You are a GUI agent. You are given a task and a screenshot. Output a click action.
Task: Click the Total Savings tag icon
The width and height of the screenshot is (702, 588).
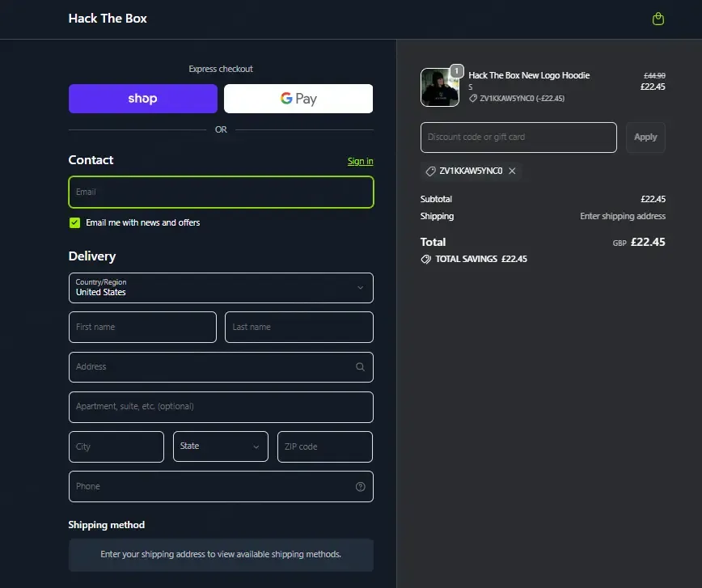[x=426, y=260]
